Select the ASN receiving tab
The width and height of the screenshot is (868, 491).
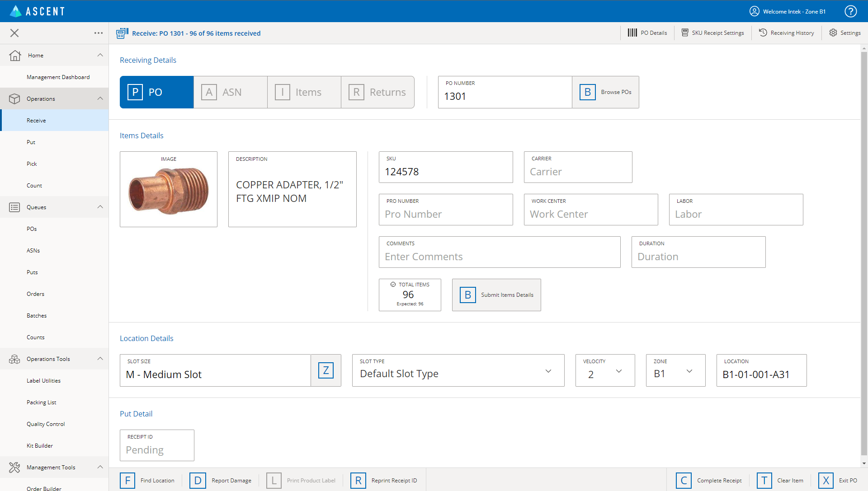click(x=231, y=92)
